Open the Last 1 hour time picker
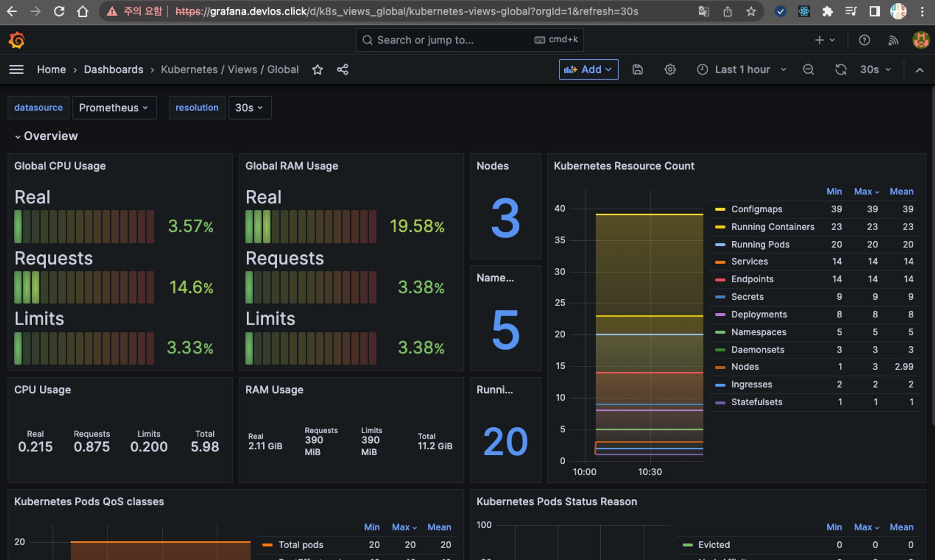Image resolution: width=935 pixels, height=560 pixels. pos(742,70)
